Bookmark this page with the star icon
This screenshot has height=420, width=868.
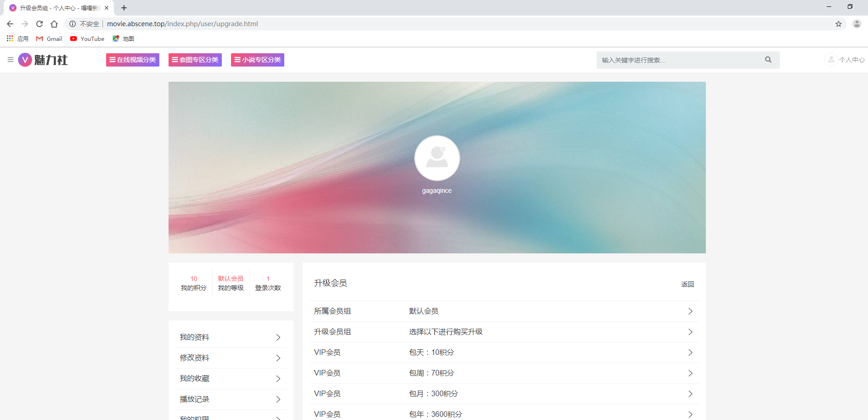(x=838, y=24)
